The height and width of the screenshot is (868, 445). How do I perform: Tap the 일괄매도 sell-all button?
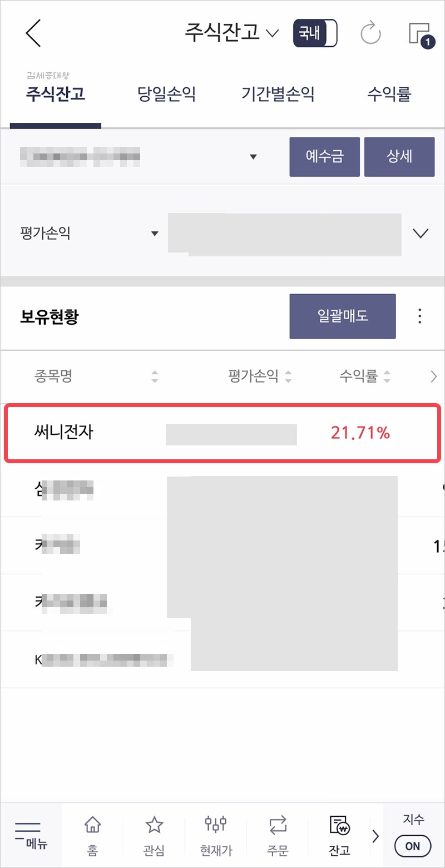(x=342, y=316)
